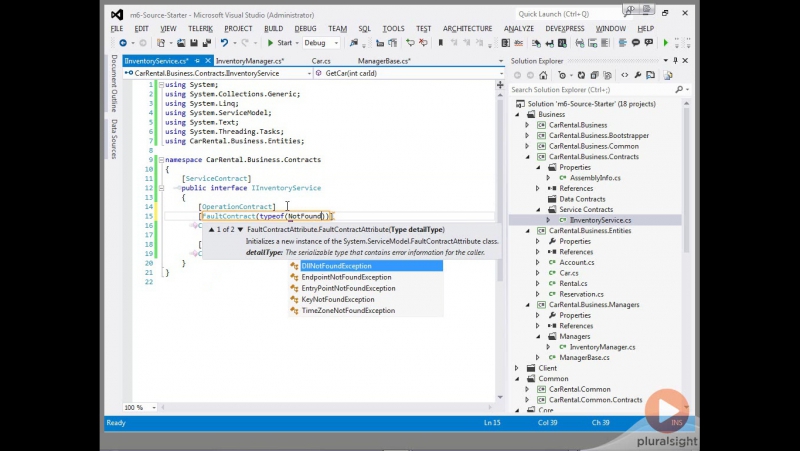This screenshot has width=800, height=451.
Task: Switch to the Car.cs editor tab
Action: coord(321,61)
